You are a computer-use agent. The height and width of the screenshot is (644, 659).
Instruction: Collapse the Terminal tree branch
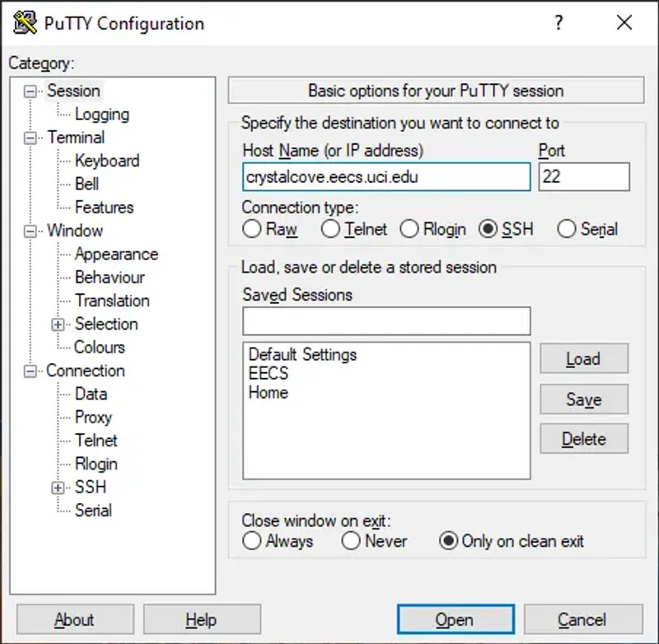point(33,138)
